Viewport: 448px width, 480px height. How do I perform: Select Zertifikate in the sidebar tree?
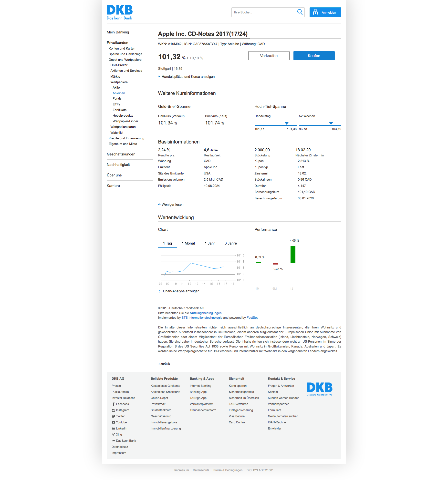tap(120, 110)
